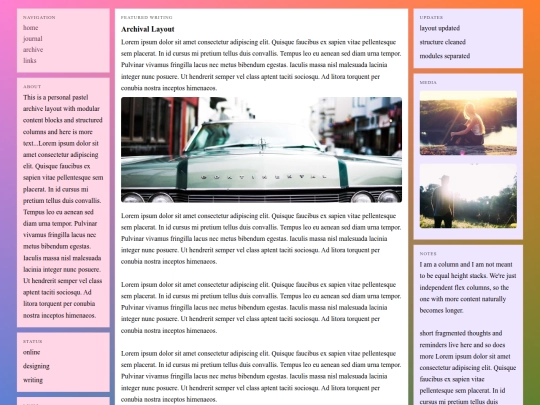Click the FEATURED WRITING label

coord(146,17)
